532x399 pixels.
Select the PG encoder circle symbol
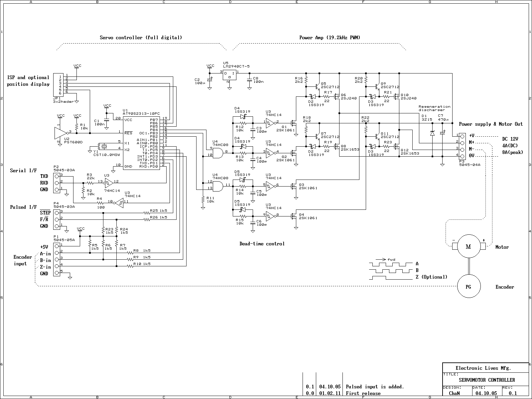[468, 287]
